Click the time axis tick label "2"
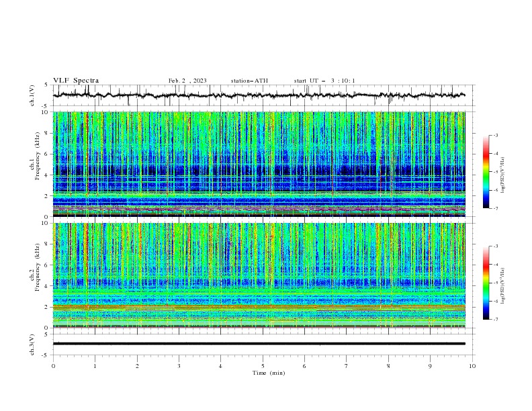Image resolution: width=532 pixels, height=411 pixels. coord(137,366)
